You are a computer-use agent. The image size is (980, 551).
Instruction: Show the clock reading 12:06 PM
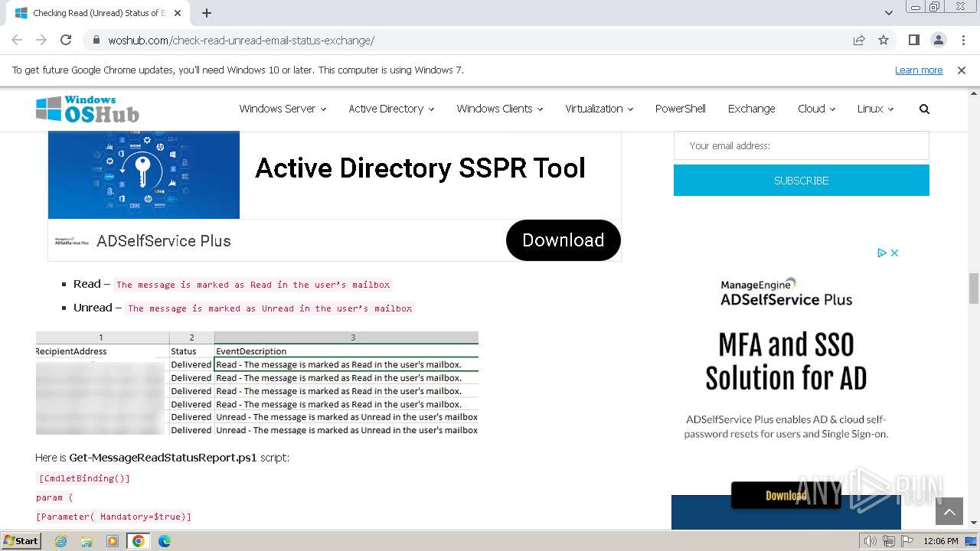click(x=941, y=541)
